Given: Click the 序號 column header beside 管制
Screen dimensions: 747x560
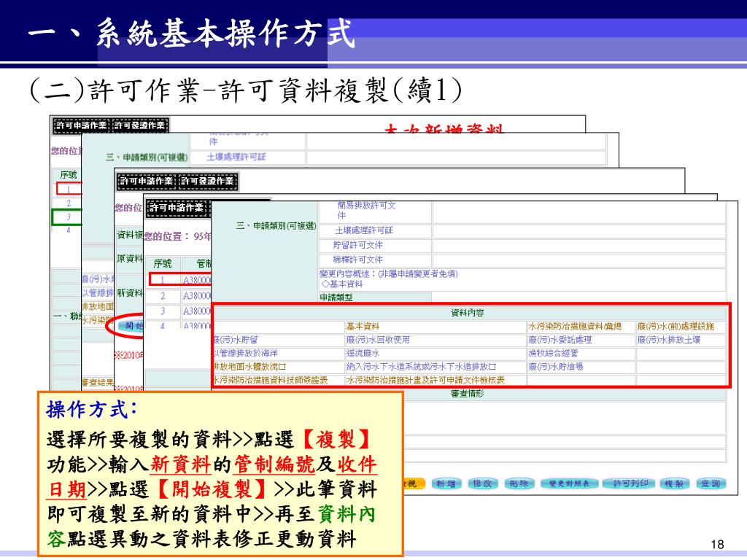Looking at the screenshot, I should click(163, 263).
